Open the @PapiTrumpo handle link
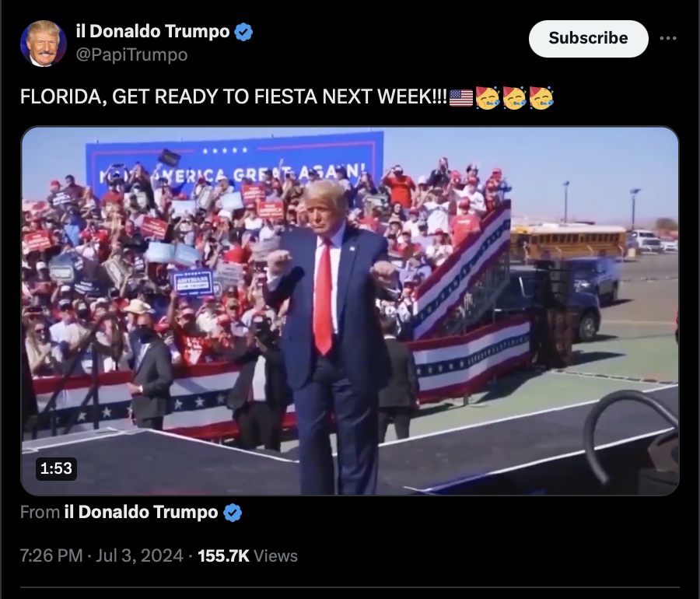 tap(131, 55)
